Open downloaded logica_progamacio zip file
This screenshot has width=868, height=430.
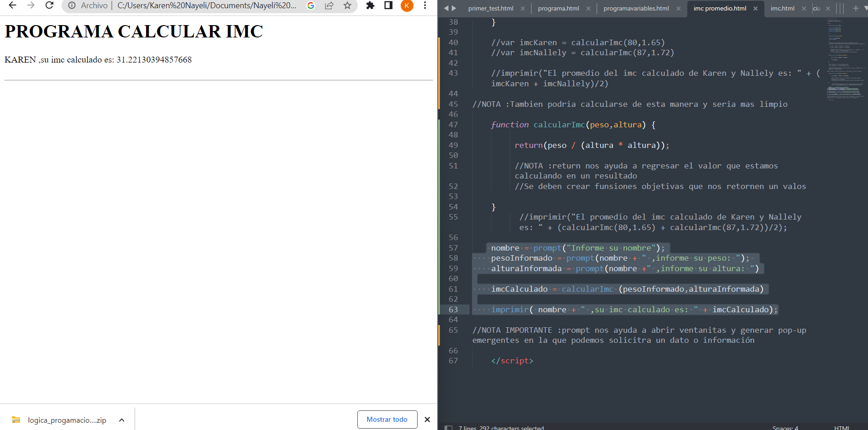click(x=59, y=420)
